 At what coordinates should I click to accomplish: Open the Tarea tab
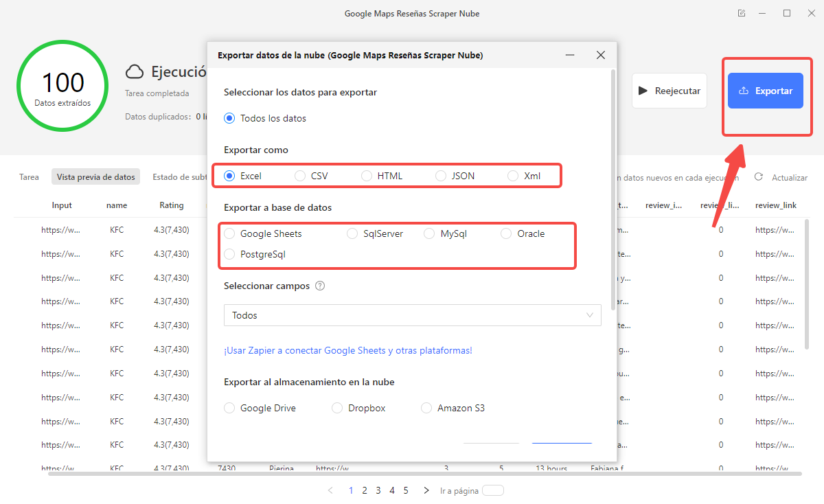click(29, 176)
